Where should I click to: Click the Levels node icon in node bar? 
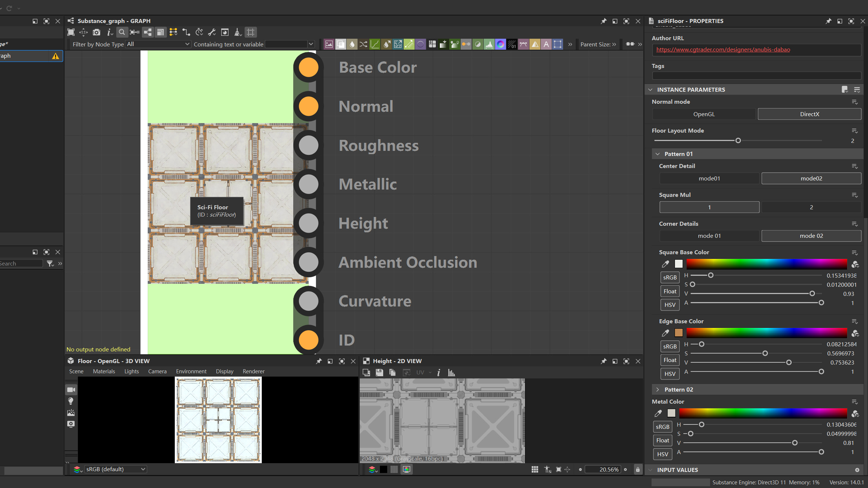(x=489, y=44)
